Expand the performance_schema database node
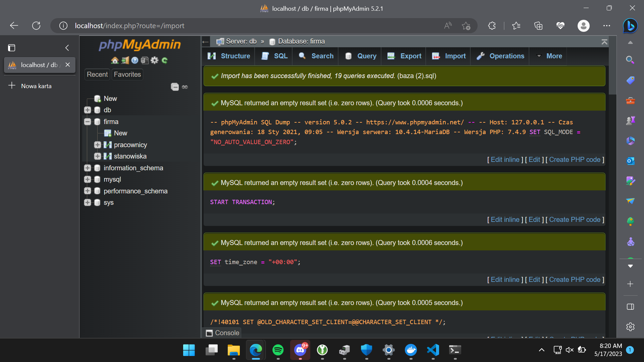 88,191
